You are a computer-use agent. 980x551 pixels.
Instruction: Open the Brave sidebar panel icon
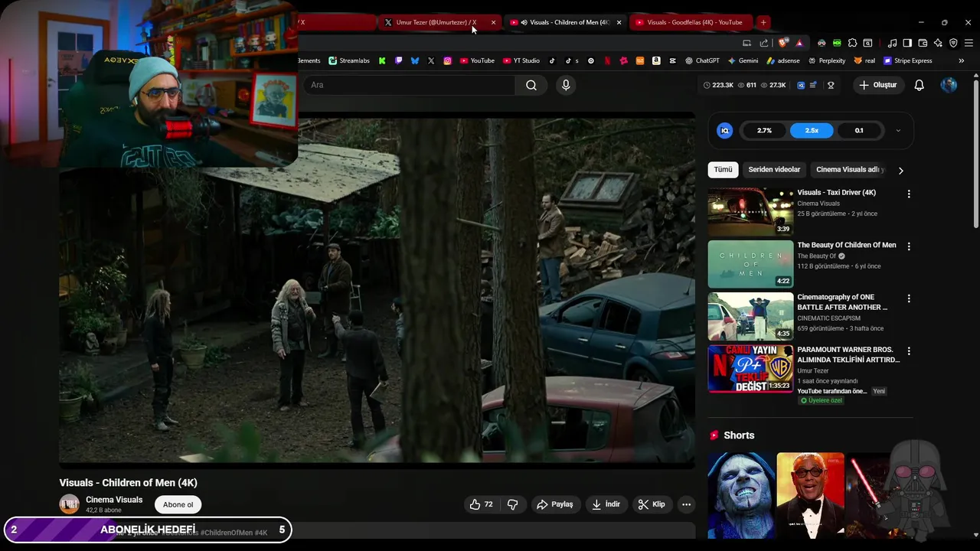[x=907, y=43]
